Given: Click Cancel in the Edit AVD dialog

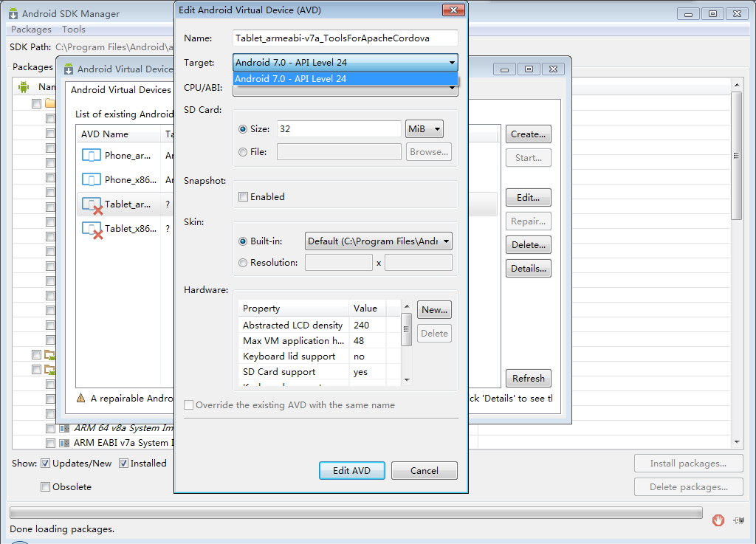Looking at the screenshot, I should [x=425, y=471].
